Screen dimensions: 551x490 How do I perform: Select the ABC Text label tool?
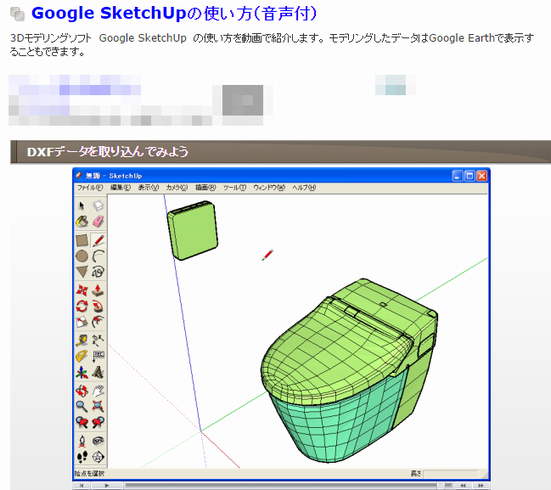point(98,356)
